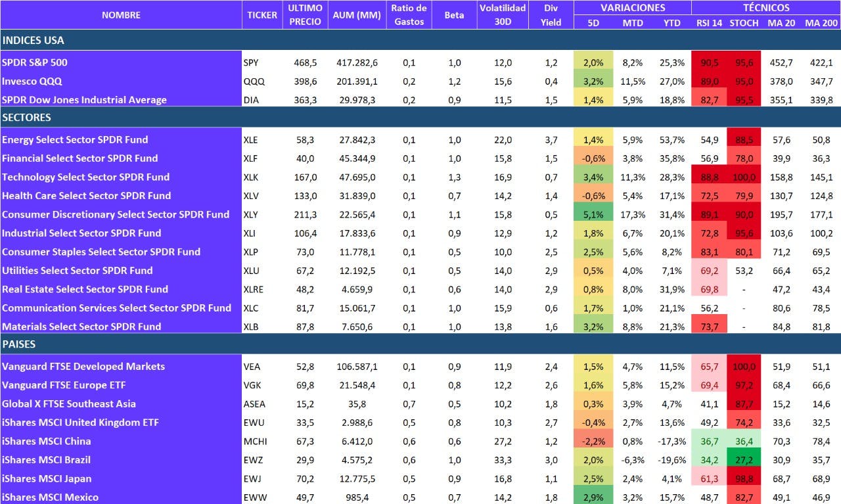Image resolution: width=841 pixels, height=504 pixels.
Task: Click SPDR Dow Jones Industrial Average cell
Action: click(x=121, y=100)
